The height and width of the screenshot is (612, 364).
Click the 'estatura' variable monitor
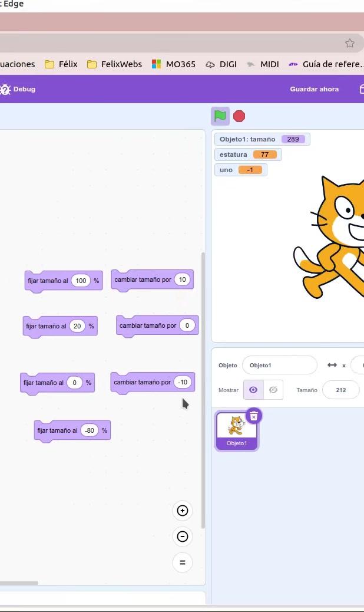click(x=248, y=154)
